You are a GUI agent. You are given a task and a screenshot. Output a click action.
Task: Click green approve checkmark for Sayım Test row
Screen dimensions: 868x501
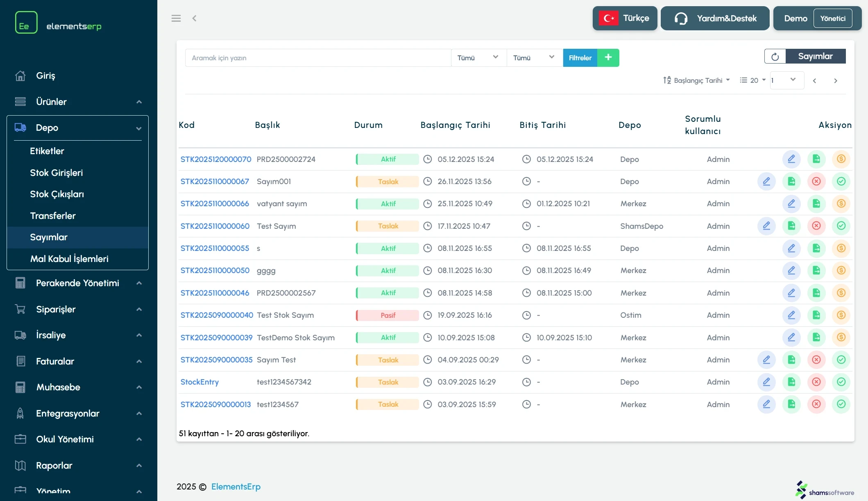[841, 360]
